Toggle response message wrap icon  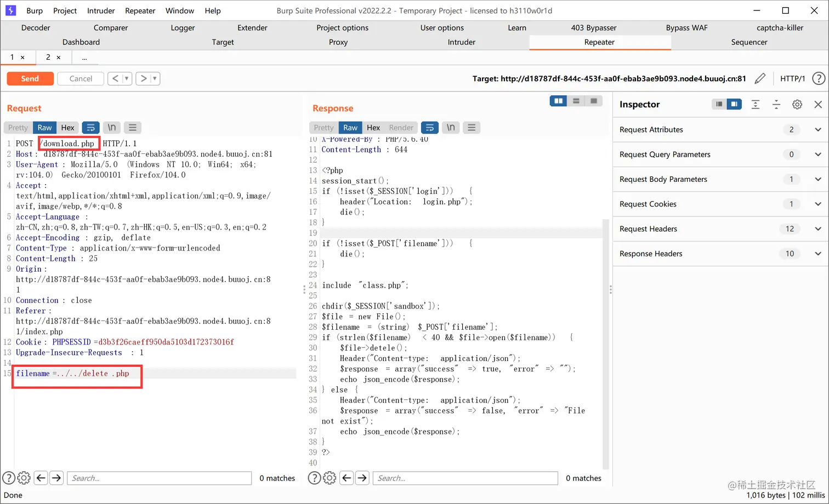point(429,128)
